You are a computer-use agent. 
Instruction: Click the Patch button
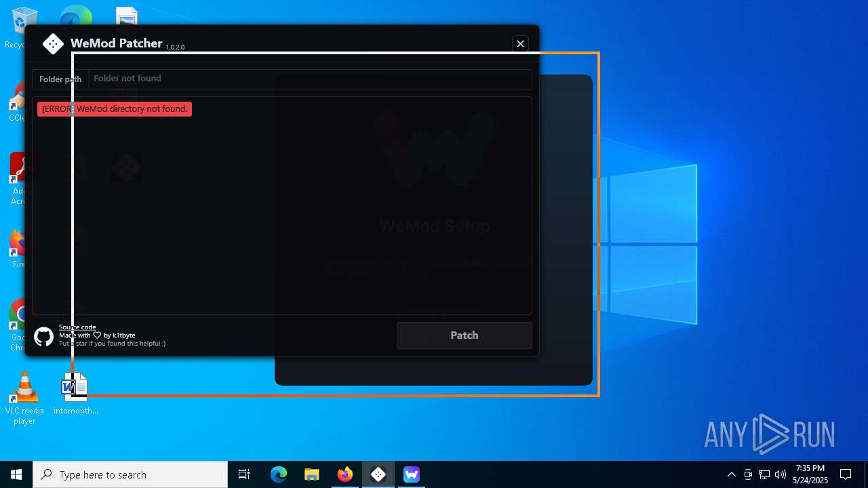(x=465, y=335)
